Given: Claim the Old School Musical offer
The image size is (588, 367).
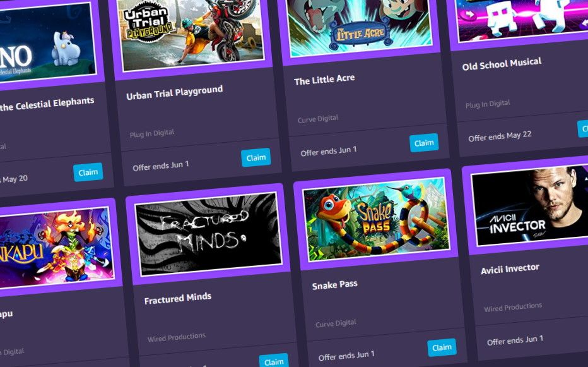Looking at the screenshot, I should [x=583, y=129].
